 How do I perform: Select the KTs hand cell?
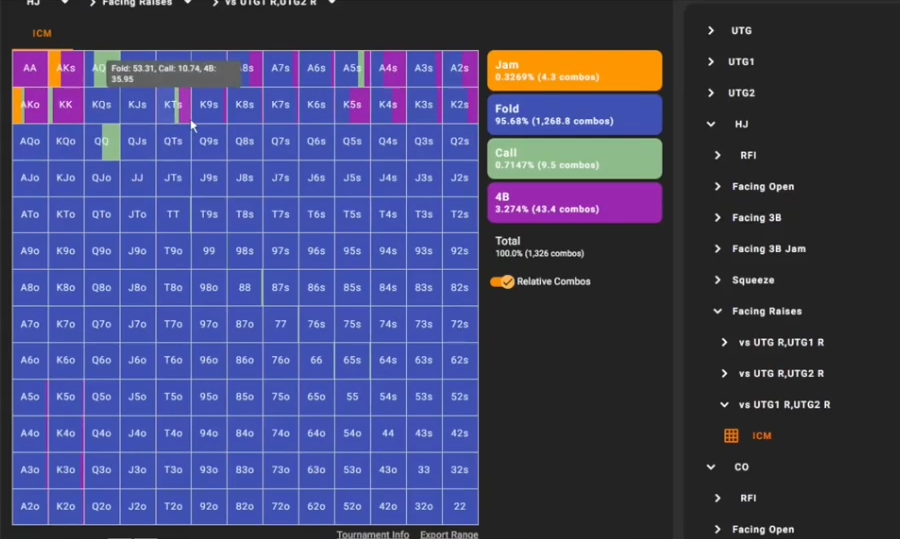click(173, 104)
